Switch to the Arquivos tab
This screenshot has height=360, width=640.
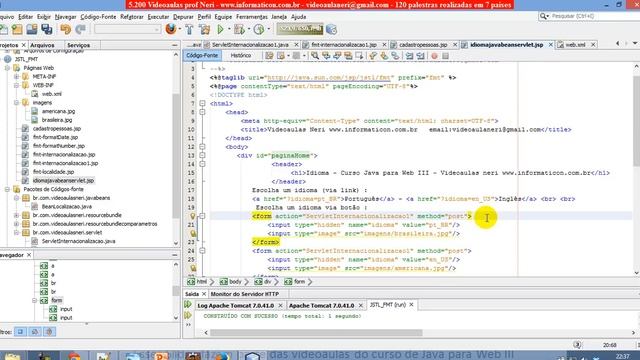(x=42, y=45)
